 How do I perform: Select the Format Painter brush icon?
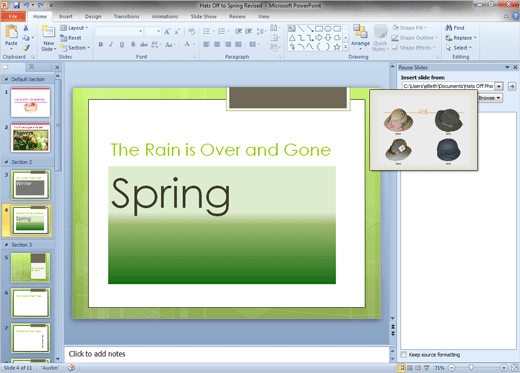[26, 48]
